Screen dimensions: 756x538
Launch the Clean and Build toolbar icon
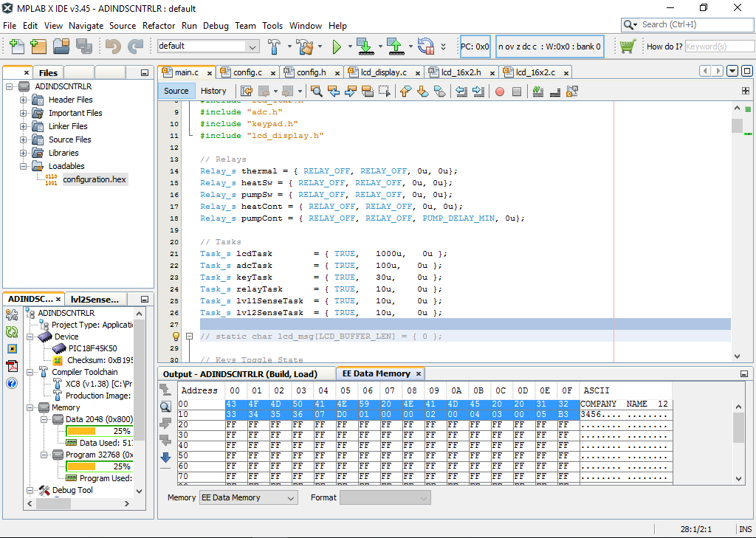coord(304,46)
